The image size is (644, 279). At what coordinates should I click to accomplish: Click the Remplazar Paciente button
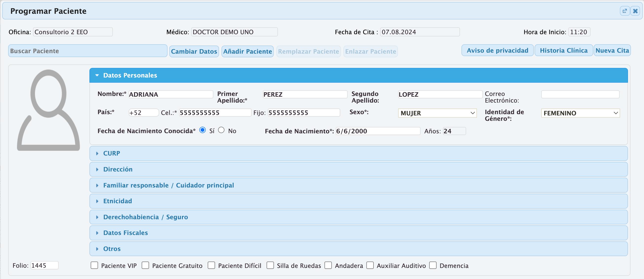click(x=308, y=51)
